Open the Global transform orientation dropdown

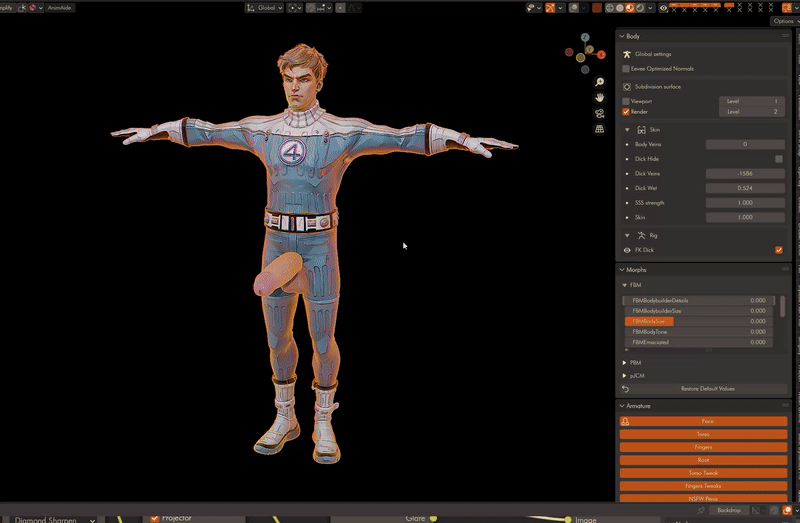[264, 8]
